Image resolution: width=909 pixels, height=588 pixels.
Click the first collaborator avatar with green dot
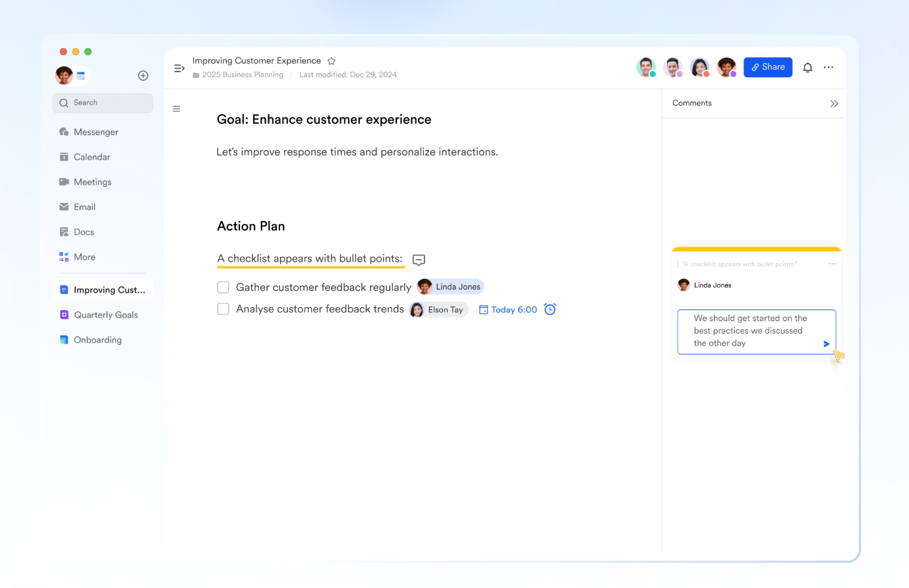[646, 67]
